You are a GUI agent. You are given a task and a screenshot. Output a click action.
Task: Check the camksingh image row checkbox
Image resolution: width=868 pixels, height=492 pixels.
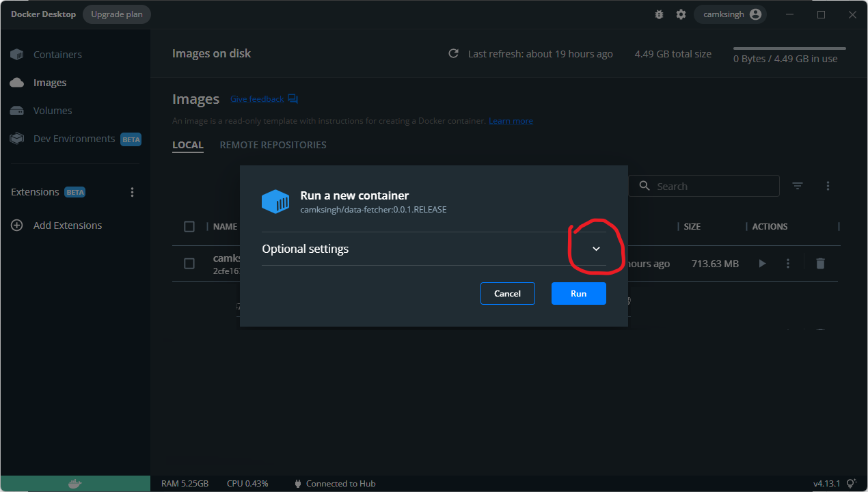[x=189, y=264]
